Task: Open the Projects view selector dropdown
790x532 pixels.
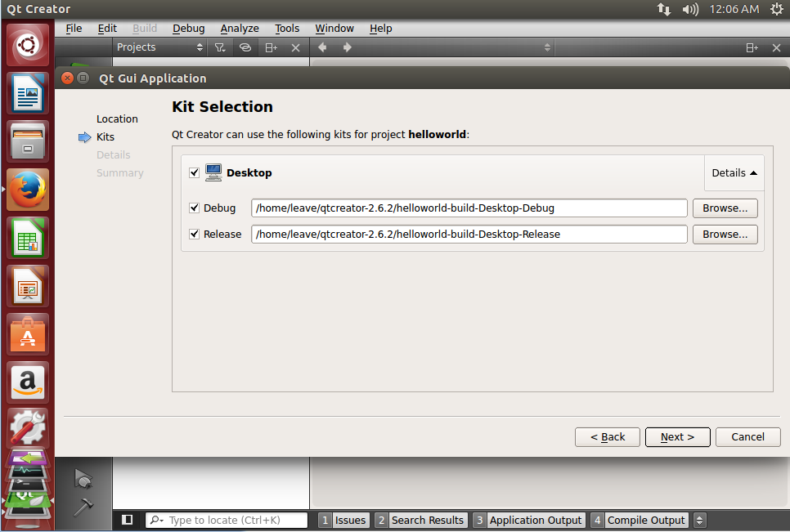Action: pos(159,47)
